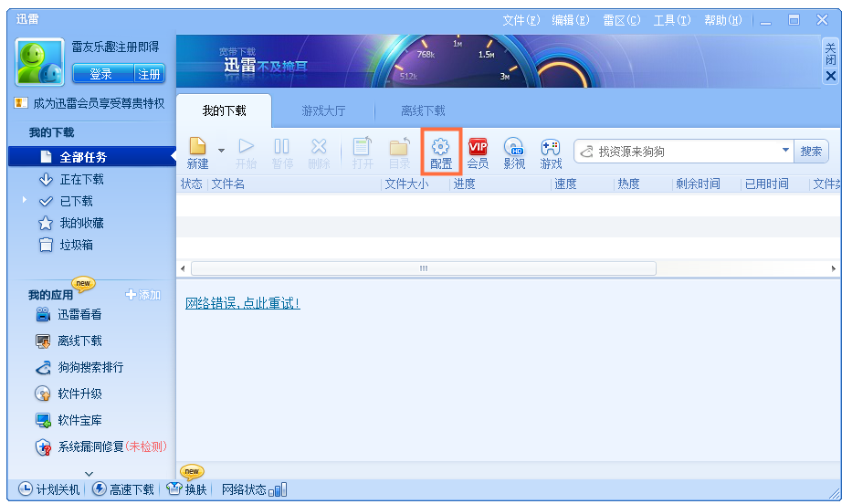Open 系统漏洞修复 app
This screenshot has width=852, height=504.
(100, 447)
